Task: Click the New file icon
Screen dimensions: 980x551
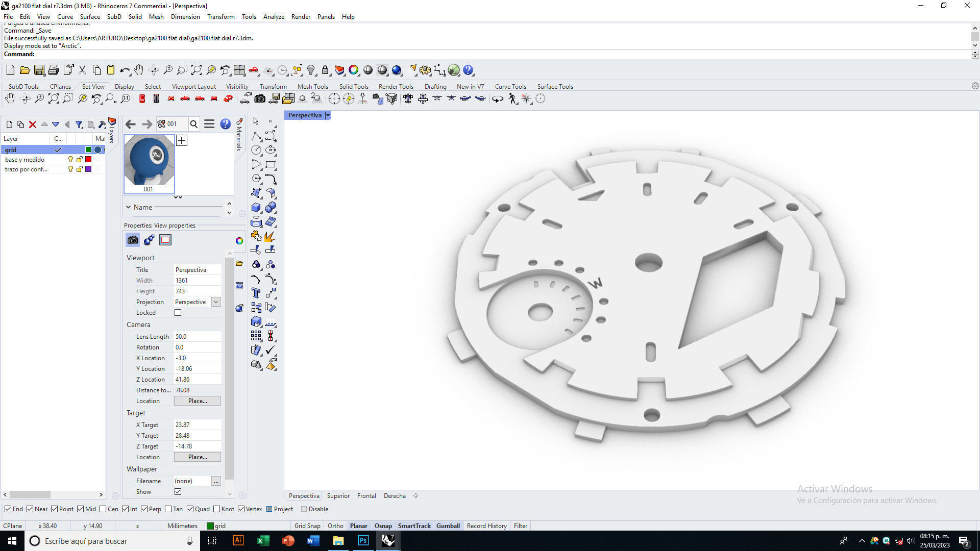Action: click(x=10, y=70)
